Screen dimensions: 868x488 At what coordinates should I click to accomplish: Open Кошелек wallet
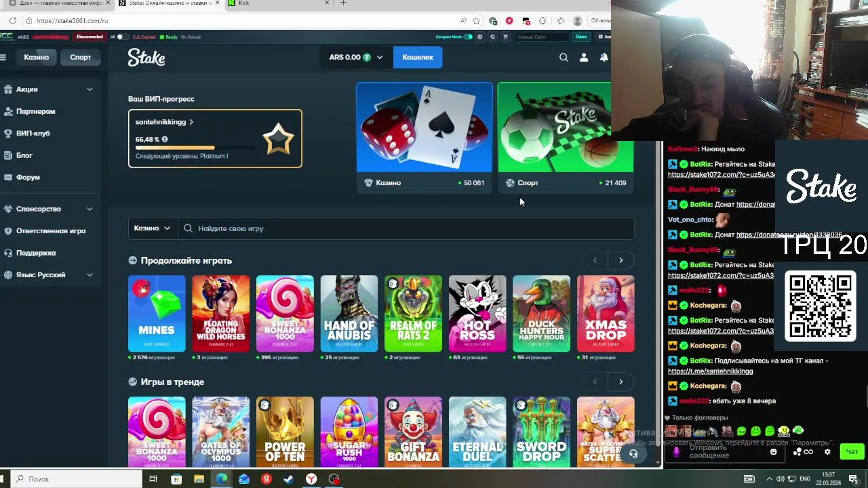(418, 58)
